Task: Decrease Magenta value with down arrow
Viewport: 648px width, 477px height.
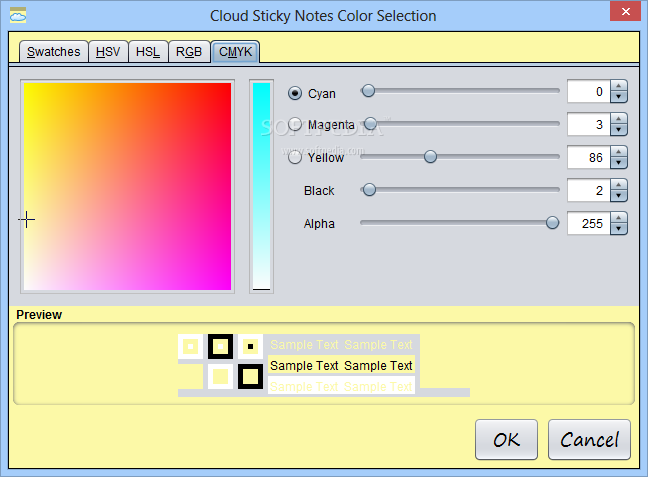Action: pyautogui.click(x=619, y=130)
